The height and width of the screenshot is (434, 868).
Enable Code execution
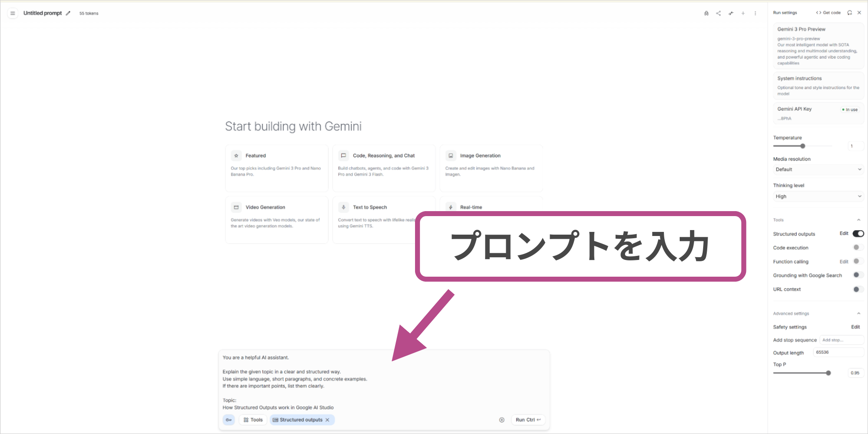(856, 247)
